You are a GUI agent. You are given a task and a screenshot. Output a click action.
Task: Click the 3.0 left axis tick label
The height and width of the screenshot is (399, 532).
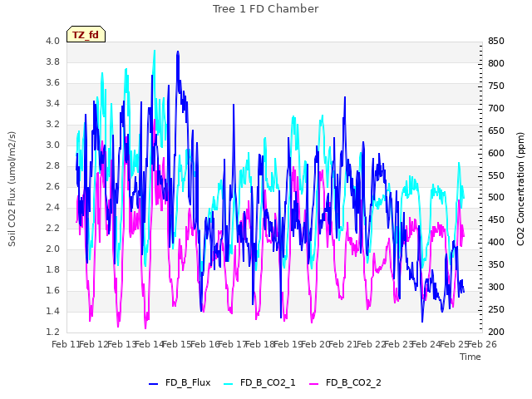(52, 145)
